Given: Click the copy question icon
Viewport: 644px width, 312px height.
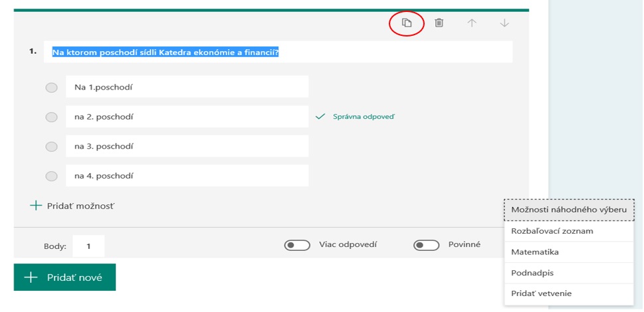Looking at the screenshot, I should coord(407,23).
